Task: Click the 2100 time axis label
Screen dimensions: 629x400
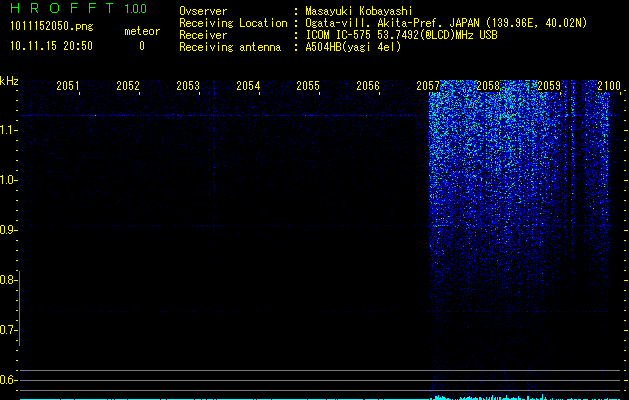Action: [x=609, y=85]
